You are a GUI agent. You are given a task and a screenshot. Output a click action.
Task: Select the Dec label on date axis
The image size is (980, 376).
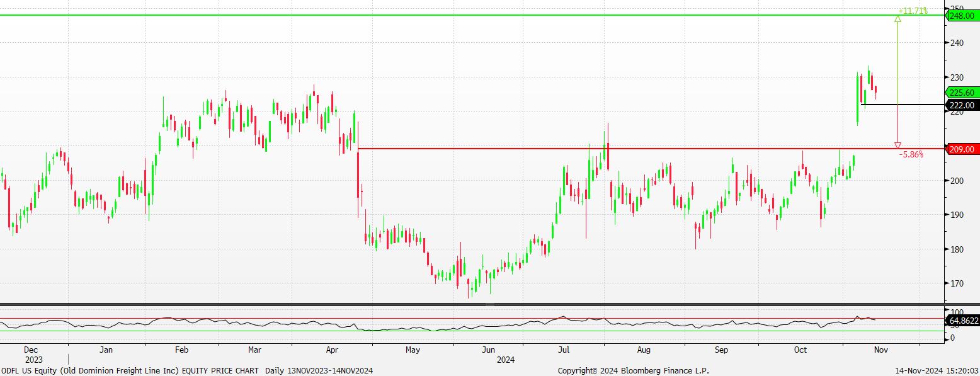tap(30, 350)
